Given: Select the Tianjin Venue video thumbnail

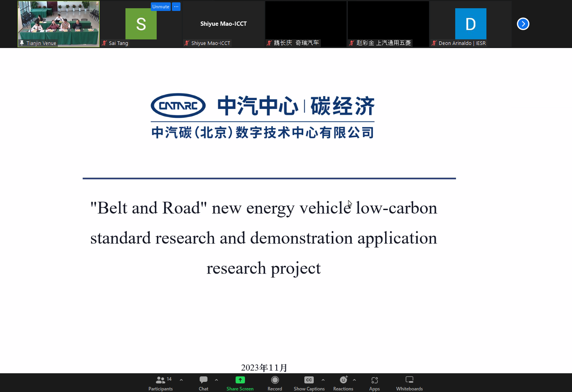Looking at the screenshot, I should (x=59, y=21).
